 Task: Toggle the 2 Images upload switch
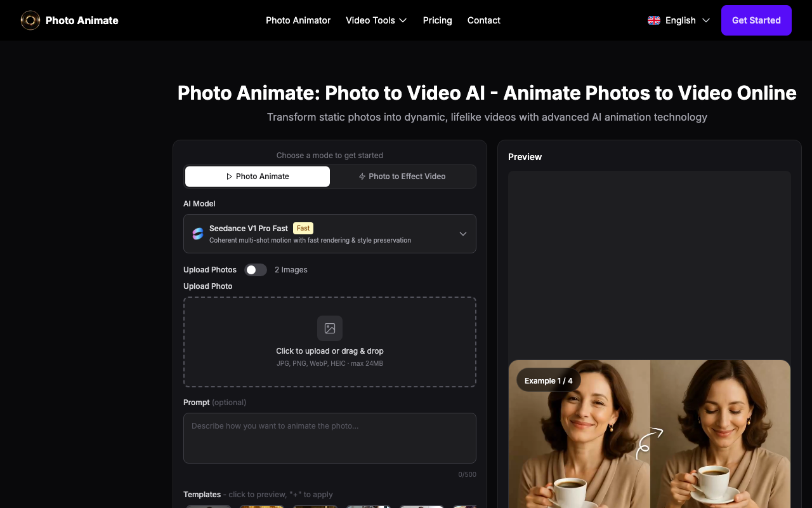click(x=256, y=270)
